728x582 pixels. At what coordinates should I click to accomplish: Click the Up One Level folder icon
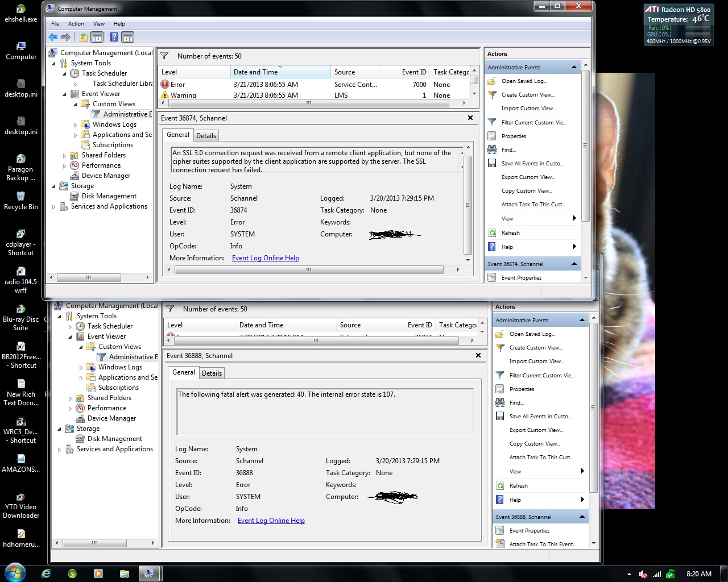click(x=84, y=38)
